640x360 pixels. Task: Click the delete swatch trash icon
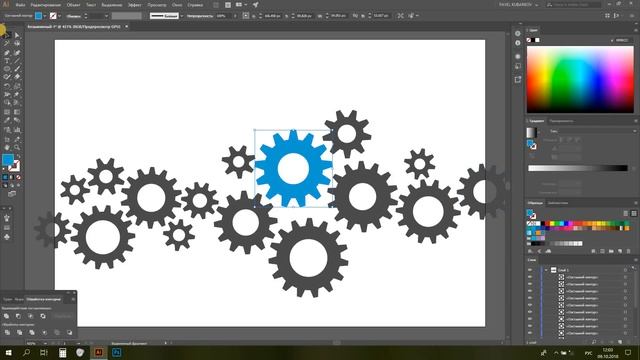point(629,251)
